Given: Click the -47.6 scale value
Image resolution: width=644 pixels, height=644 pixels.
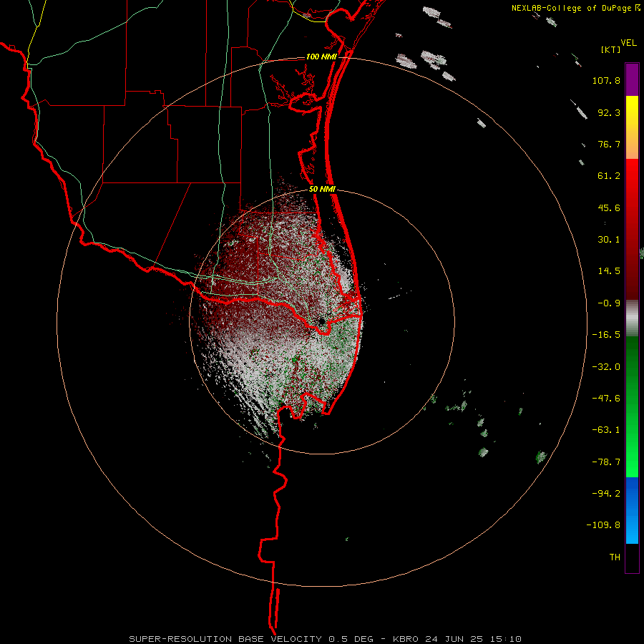Looking at the screenshot, I should click(606, 399).
